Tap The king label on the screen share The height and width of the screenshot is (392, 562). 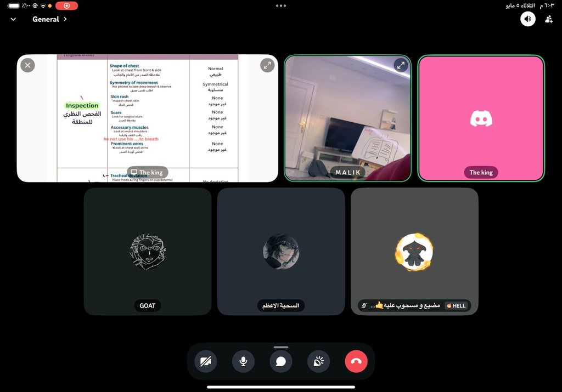(x=147, y=172)
